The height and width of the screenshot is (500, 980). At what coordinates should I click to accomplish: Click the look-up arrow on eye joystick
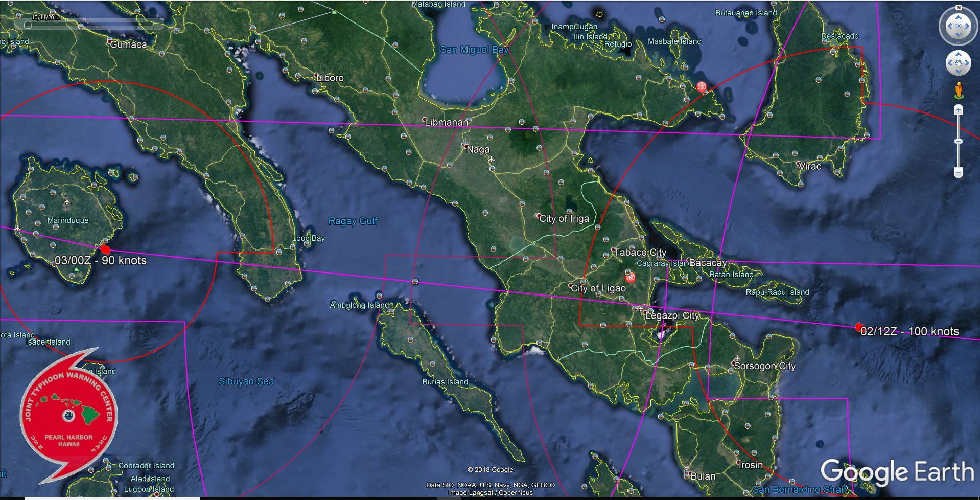point(959,17)
